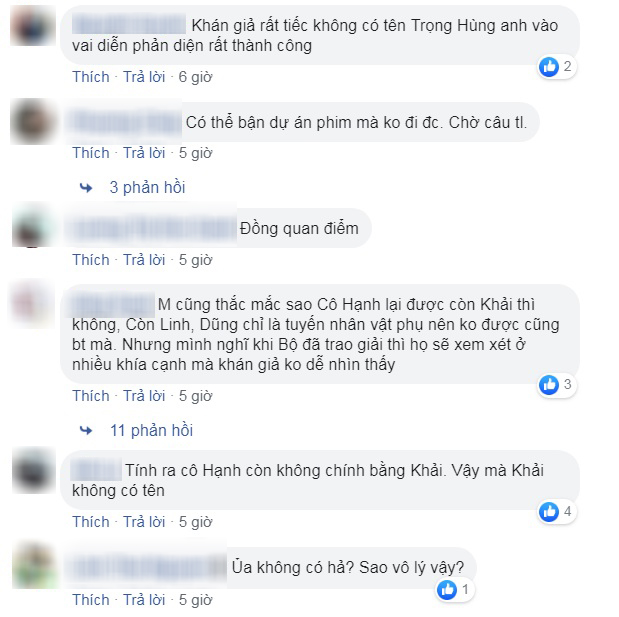
Task: Like the comment about Trọng Hùng (Thích)
Action: click(x=91, y=77)
